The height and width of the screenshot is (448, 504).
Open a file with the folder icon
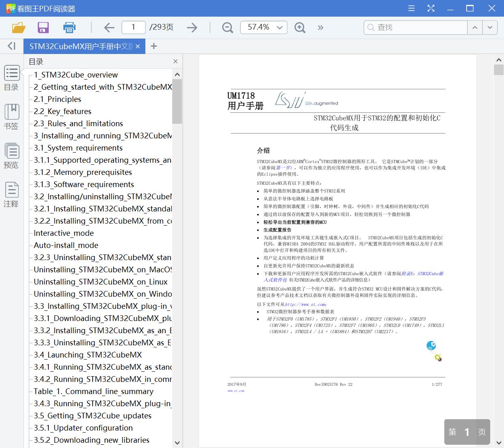click(x=19, y=28)
